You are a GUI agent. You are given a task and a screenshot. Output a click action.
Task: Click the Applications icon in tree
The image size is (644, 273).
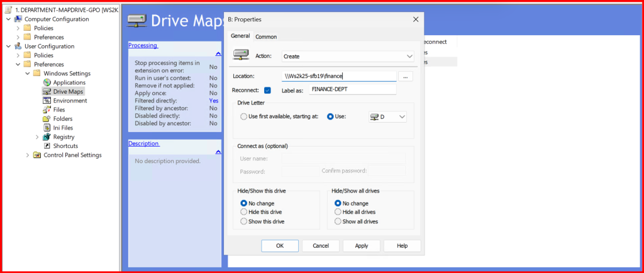point(47,82)
